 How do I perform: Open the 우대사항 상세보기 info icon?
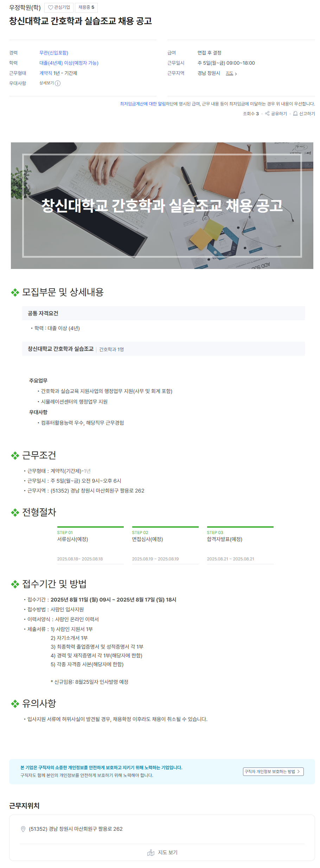[x=58, y=83]
